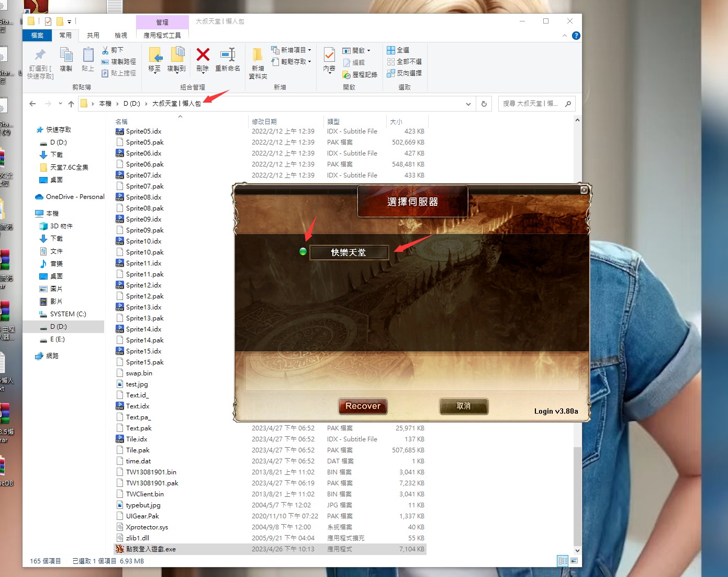The image size is (728, 577).
Task: Click the 本機 breadcrumb in address bar
Action: click(x=105, y=104)
